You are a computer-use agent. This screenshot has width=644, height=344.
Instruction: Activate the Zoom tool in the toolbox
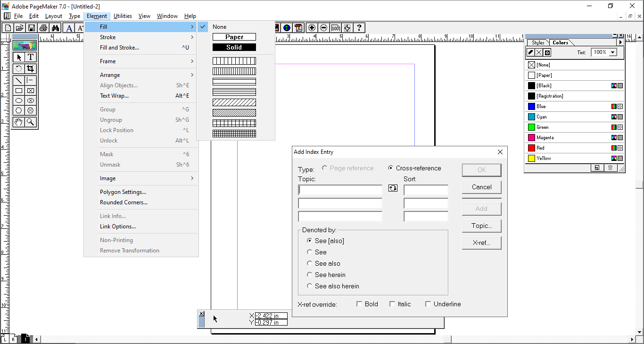tap(30, 122)
